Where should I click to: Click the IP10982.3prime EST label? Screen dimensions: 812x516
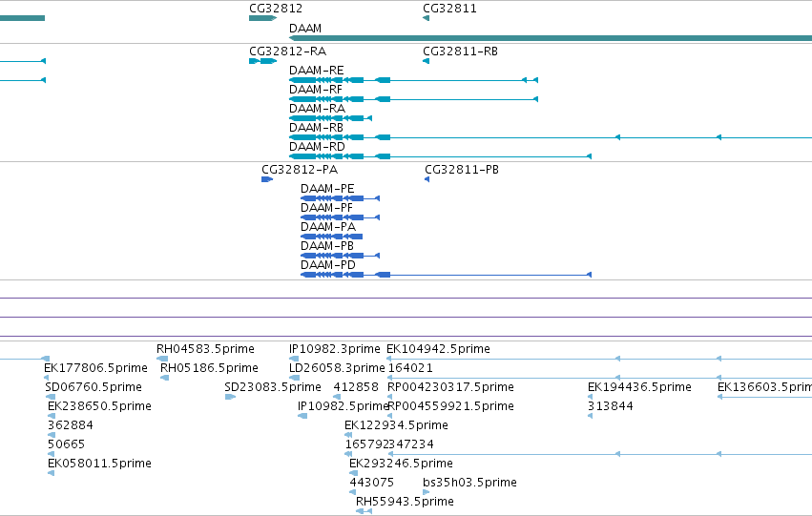335,349
